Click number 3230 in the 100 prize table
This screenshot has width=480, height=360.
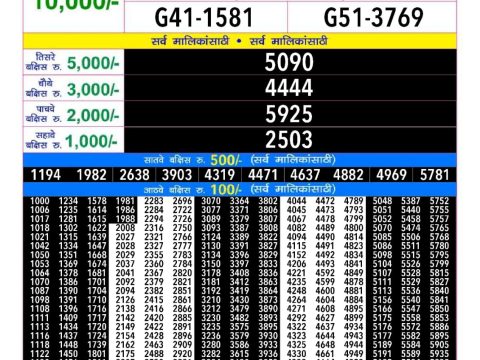pos(211,318)
